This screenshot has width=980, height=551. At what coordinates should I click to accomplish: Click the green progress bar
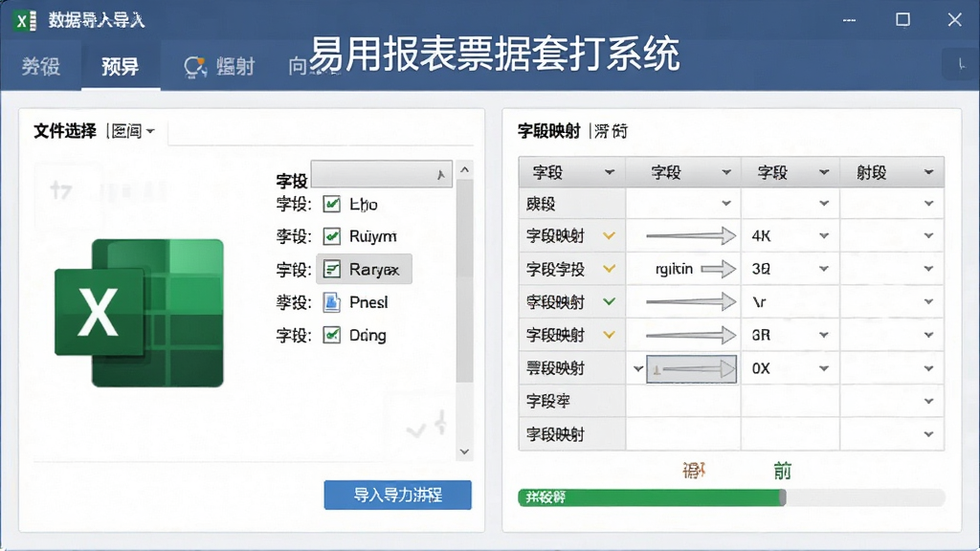tap(651, 497)
